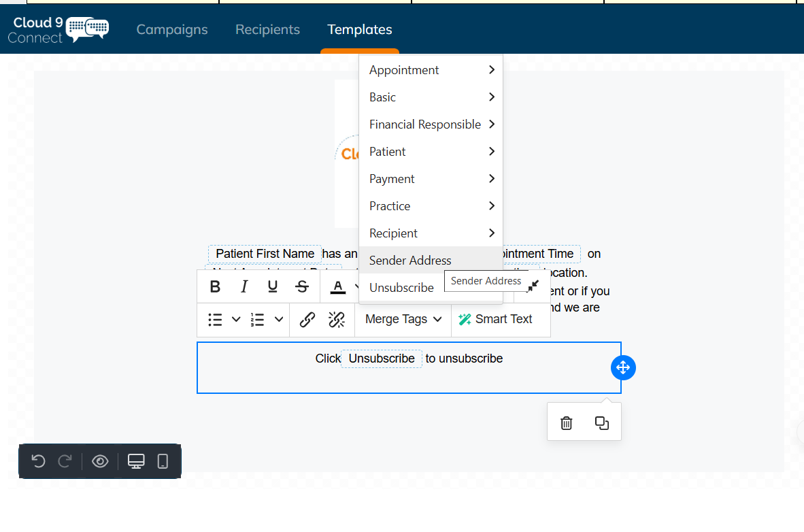Duplicate the block using copy icon
The width and height of the screenshot is (804, 532).
[601, 422]
